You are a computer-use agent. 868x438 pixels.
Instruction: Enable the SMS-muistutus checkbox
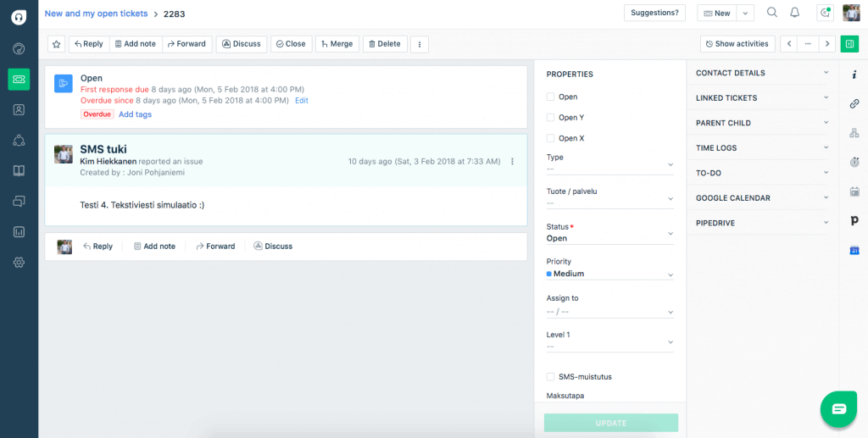550,377
